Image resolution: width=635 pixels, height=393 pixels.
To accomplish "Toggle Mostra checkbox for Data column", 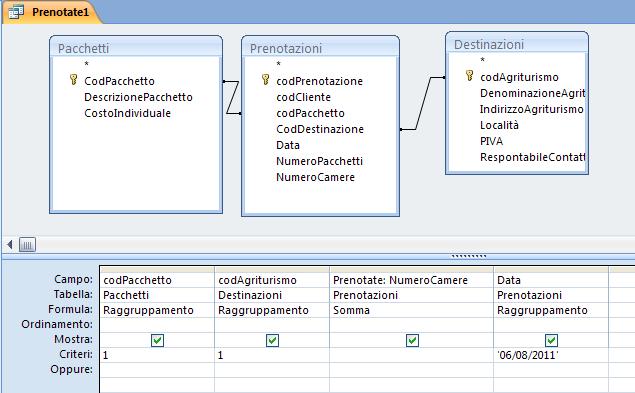I will click(551, 340).
